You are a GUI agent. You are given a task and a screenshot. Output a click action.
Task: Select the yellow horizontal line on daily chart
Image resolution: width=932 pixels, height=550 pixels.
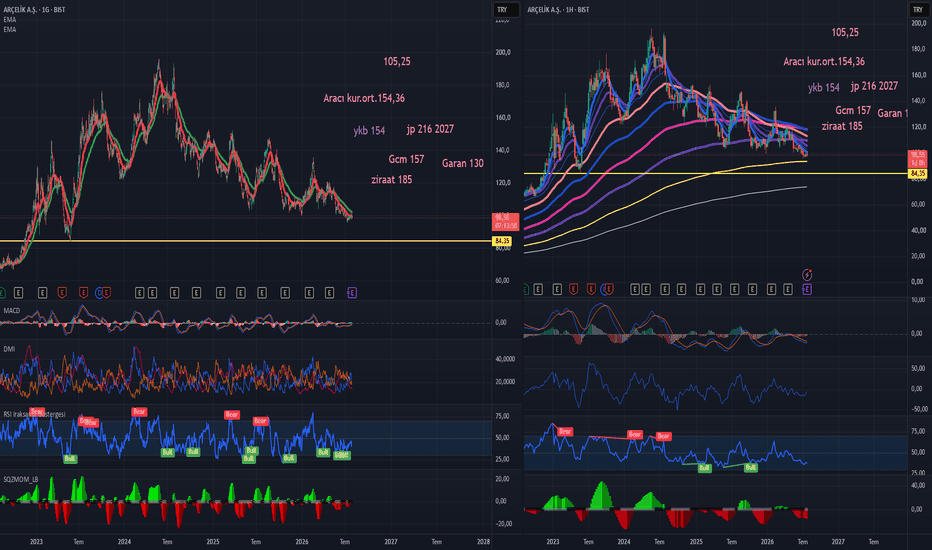pos(245,241)
